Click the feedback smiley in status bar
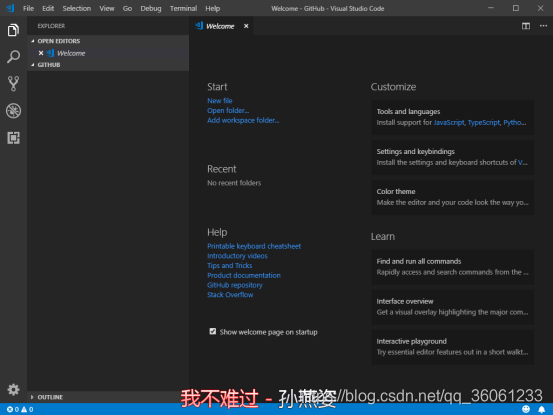 click(x=526, y=409)
